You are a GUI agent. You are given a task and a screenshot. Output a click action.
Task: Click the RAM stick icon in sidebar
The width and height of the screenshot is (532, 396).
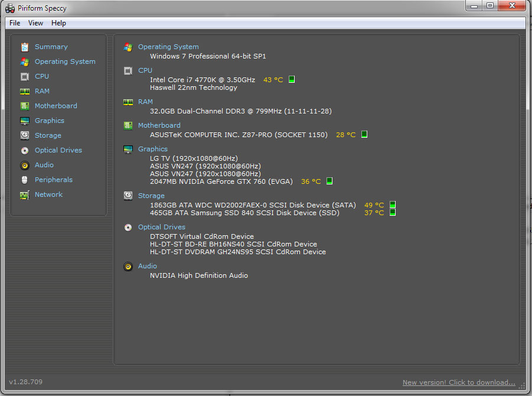coord(24,92)
